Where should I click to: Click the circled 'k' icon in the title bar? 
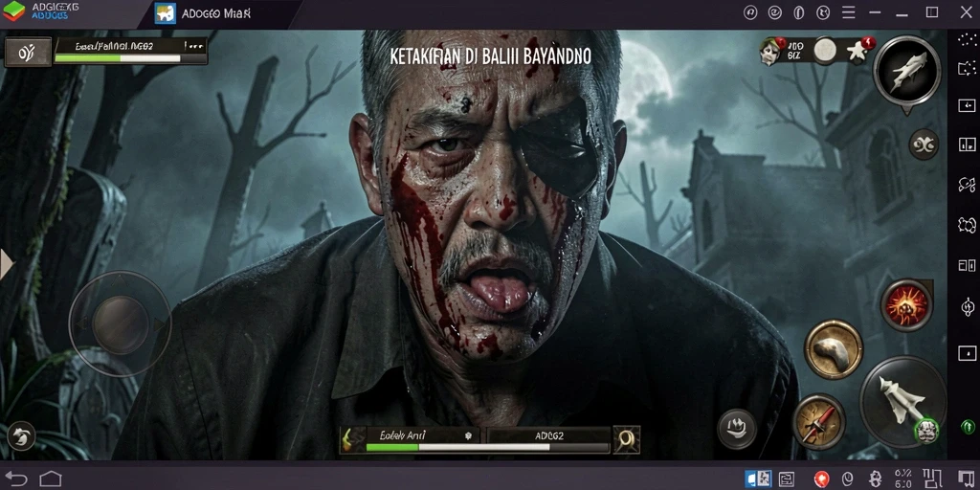823,12
